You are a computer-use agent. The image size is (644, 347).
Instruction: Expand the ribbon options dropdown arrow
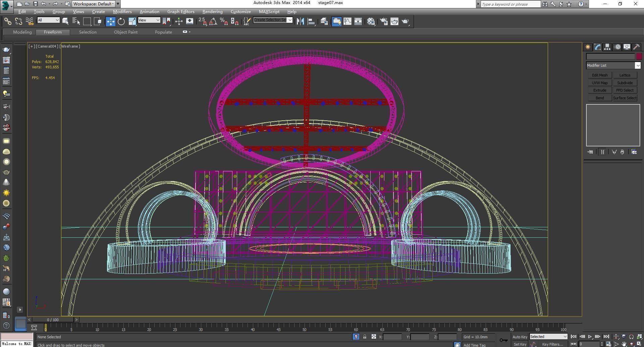click(190, 32)
